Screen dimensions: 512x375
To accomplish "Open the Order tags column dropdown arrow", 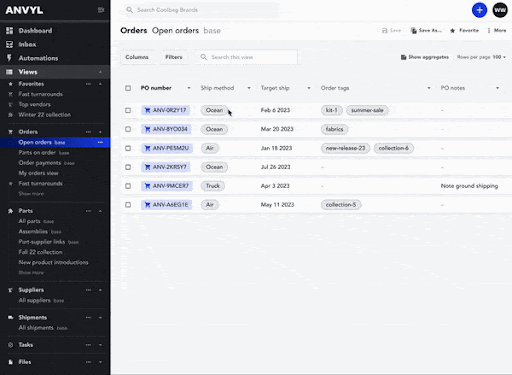I will click(x=429, y=88).
